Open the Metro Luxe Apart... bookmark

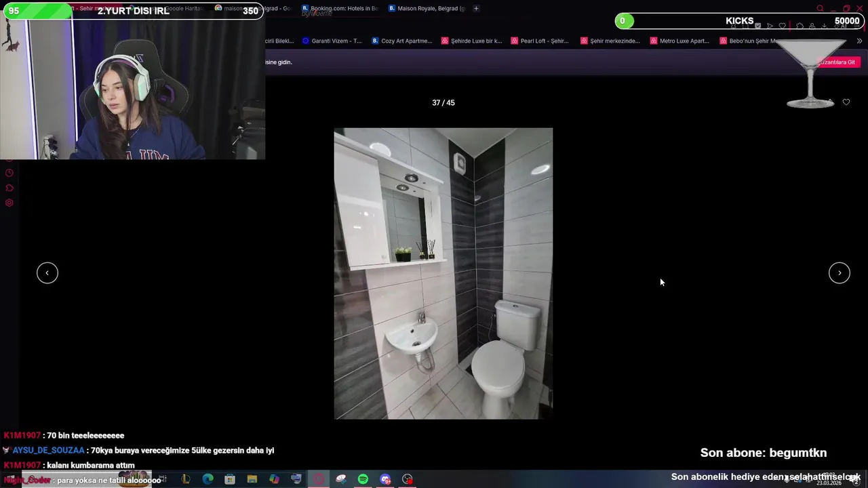[x=679, y=41]
